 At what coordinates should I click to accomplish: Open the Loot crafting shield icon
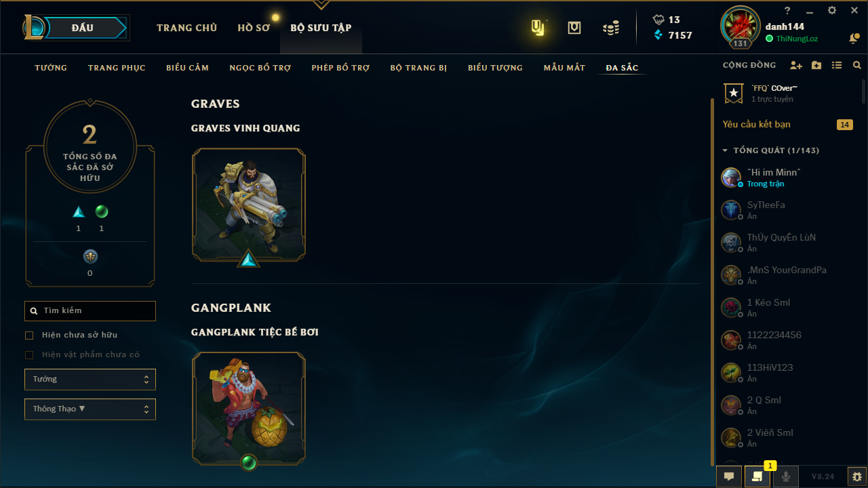[x=574, y=28]
